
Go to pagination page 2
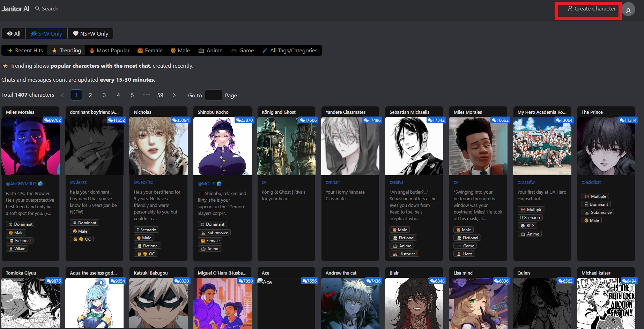click(90, 95)
